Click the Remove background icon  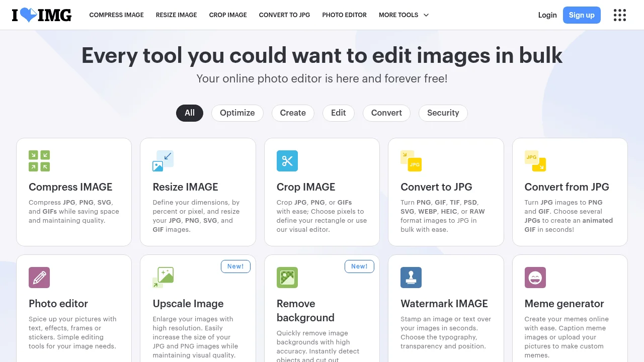(x=287, y=278)
